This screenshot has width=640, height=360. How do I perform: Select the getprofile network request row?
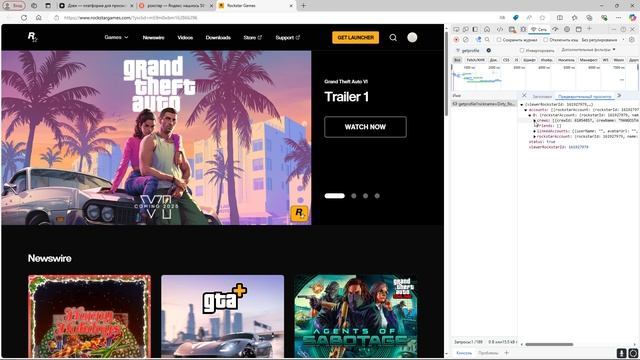click(x=484, y=104)
